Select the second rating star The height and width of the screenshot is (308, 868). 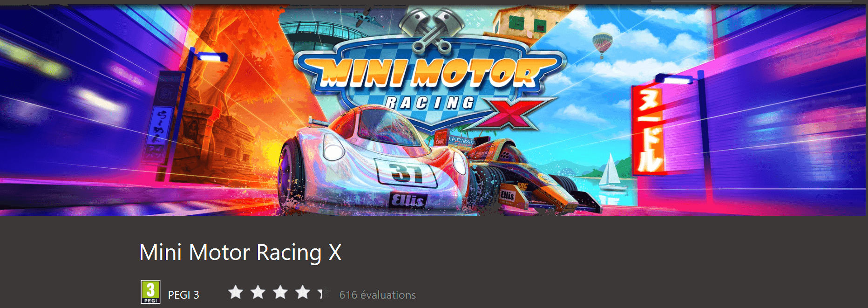(x=258, y=293)
